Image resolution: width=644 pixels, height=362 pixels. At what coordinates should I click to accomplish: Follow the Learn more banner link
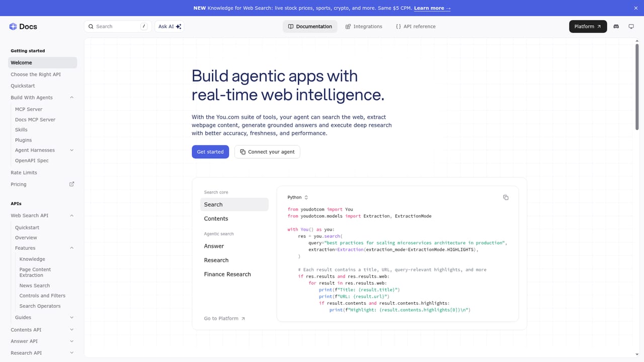pos(432,8)
